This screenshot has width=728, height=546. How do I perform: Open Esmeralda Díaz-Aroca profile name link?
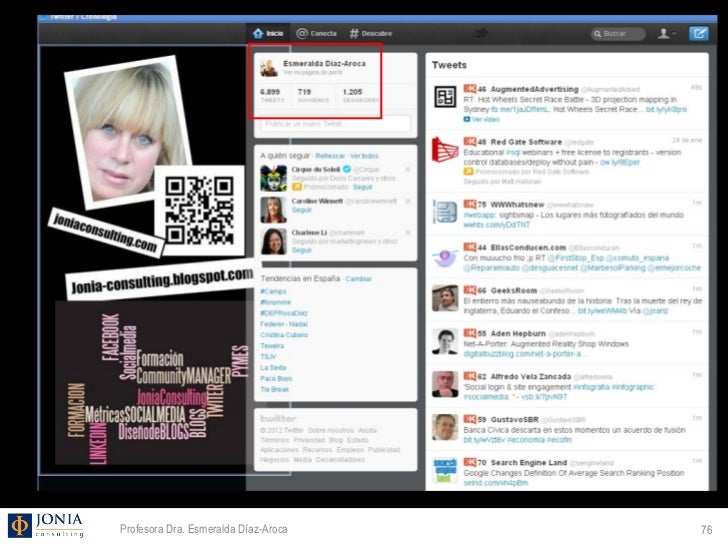click(324, 64)
